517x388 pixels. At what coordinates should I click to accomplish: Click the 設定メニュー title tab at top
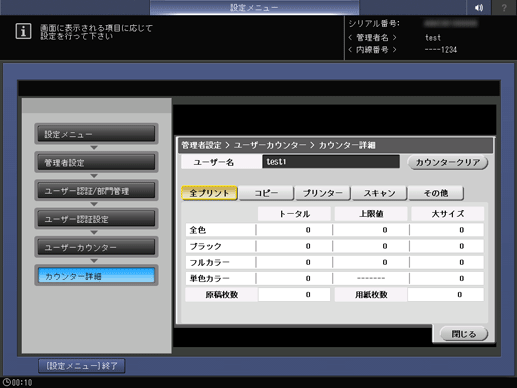(x=254, y=7)
